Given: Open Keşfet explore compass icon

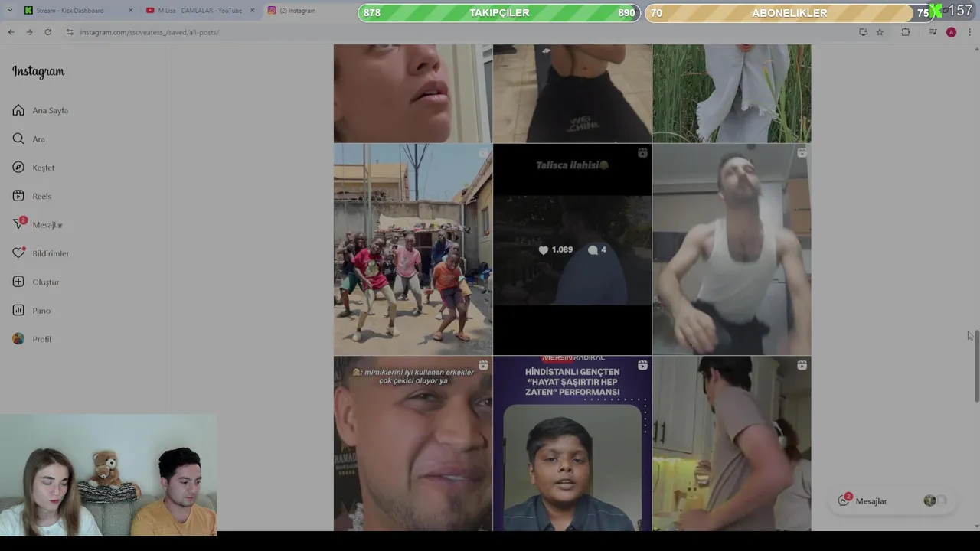Looking at the screenshot, I should [x=18, y=168].
